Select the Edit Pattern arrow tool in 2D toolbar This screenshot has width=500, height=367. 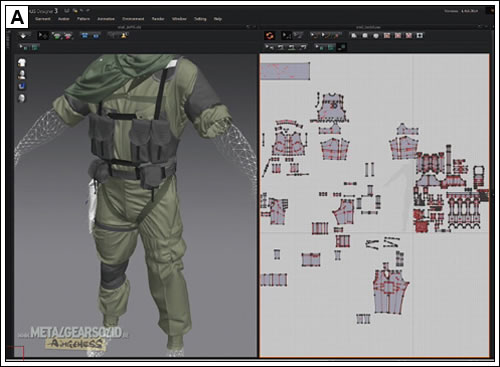point(286,35)
